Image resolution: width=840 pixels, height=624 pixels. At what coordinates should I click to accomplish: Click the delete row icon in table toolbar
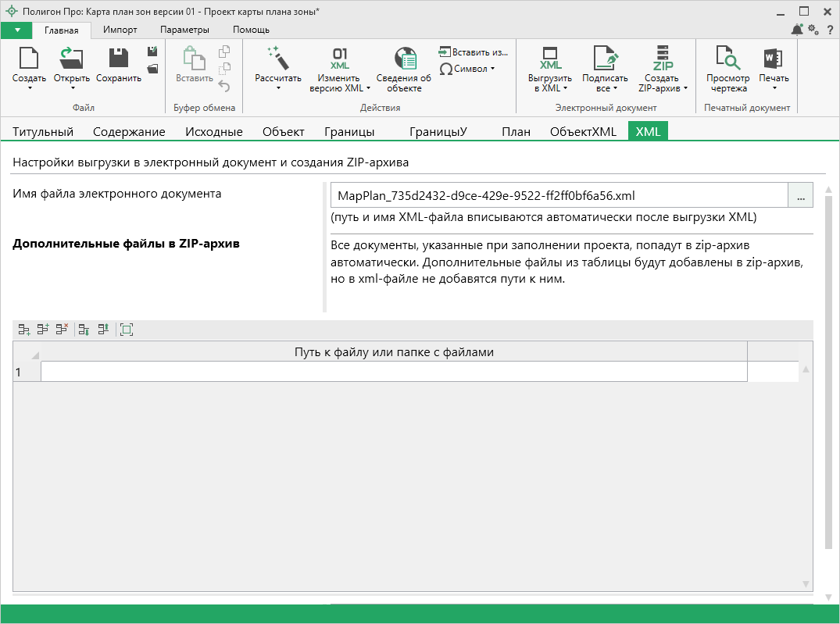pyautogui.click(x=63, y=330)
